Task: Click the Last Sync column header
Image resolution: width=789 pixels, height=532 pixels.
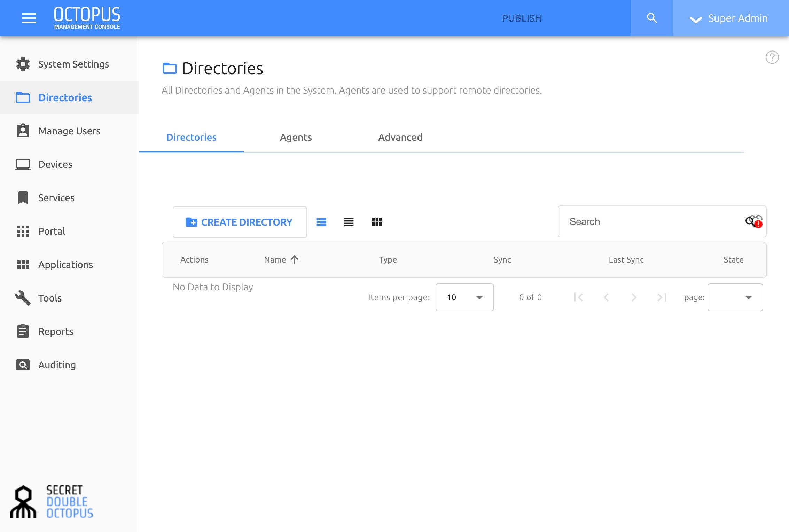Action: [626, 260]
